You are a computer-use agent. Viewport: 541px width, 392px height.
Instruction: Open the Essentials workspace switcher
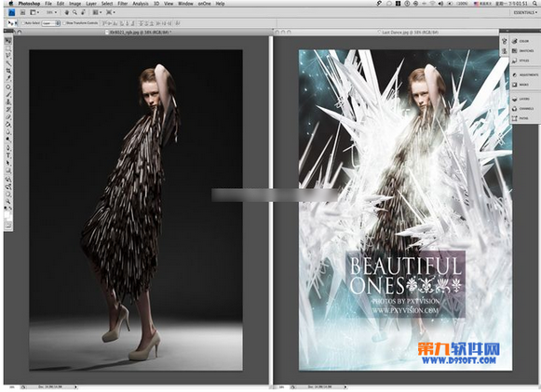(x=525, y=12)
